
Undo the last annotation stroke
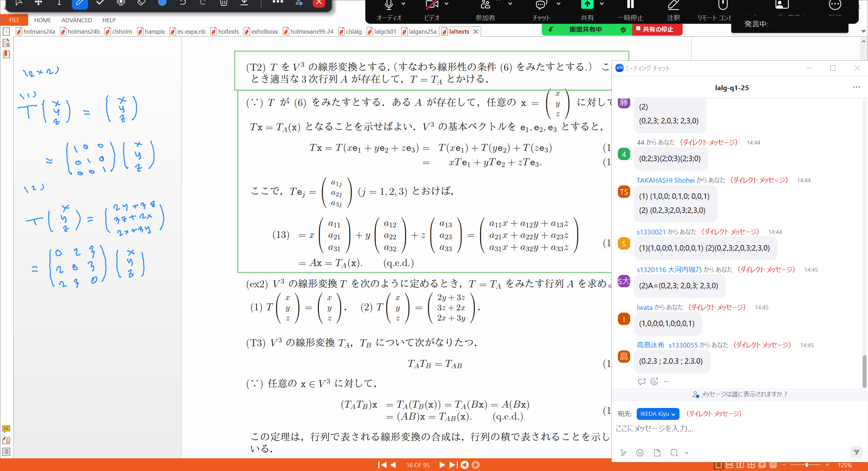(183, 3)
